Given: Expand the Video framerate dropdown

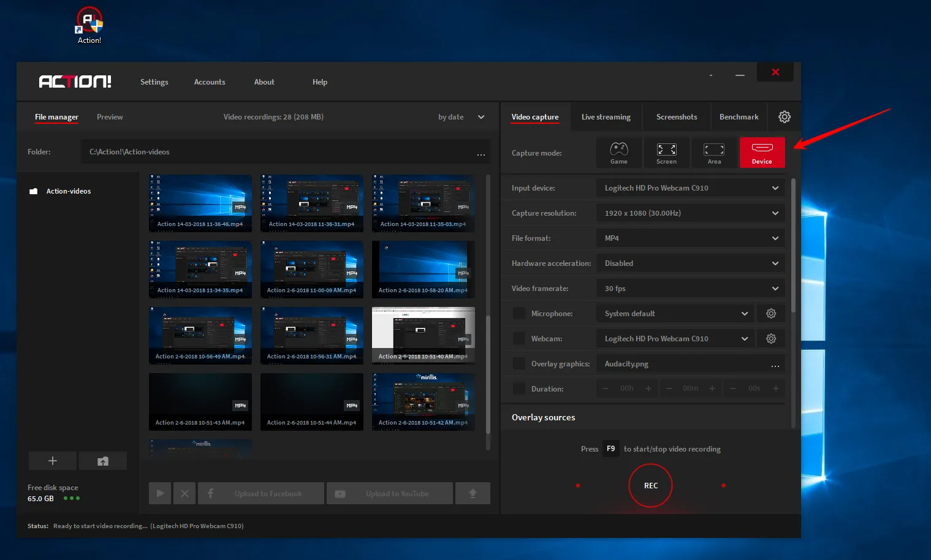Looking at the screenshot, I should click(690, 289).
